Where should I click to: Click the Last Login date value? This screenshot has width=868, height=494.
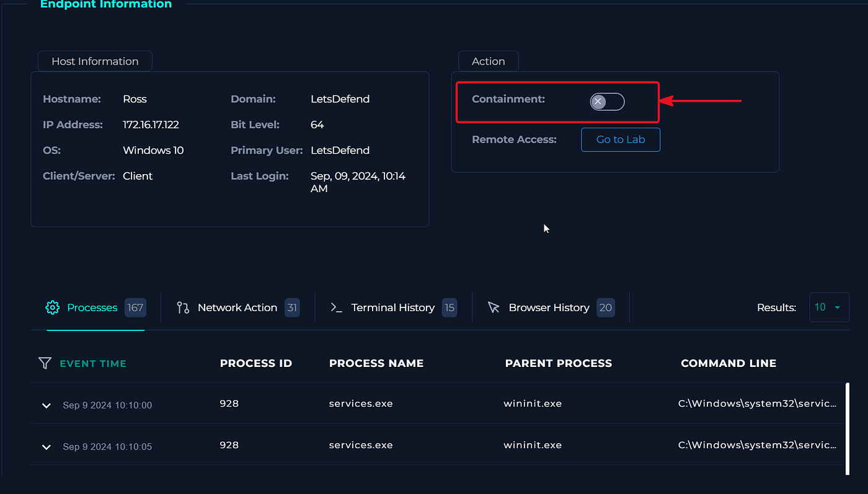pos(358,182)
